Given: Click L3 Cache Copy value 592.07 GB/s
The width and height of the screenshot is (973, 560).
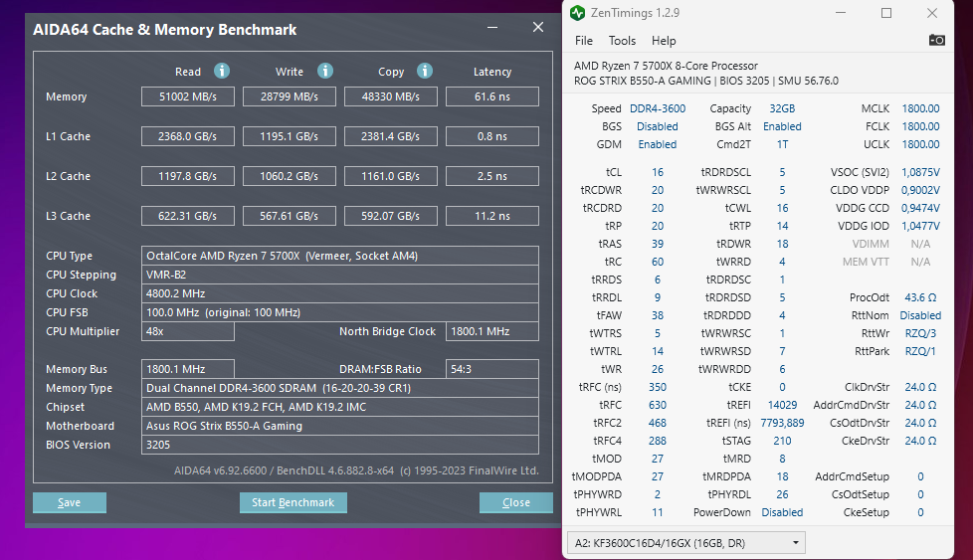Looking at the screenshot, I should (391, 216).
